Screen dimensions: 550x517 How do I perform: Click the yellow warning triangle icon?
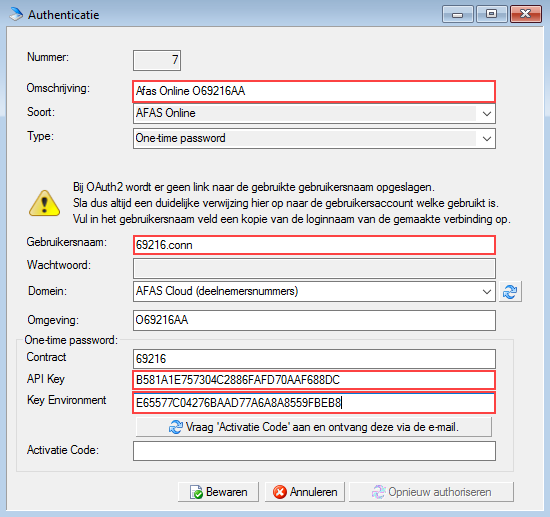[x=44, y=203]
